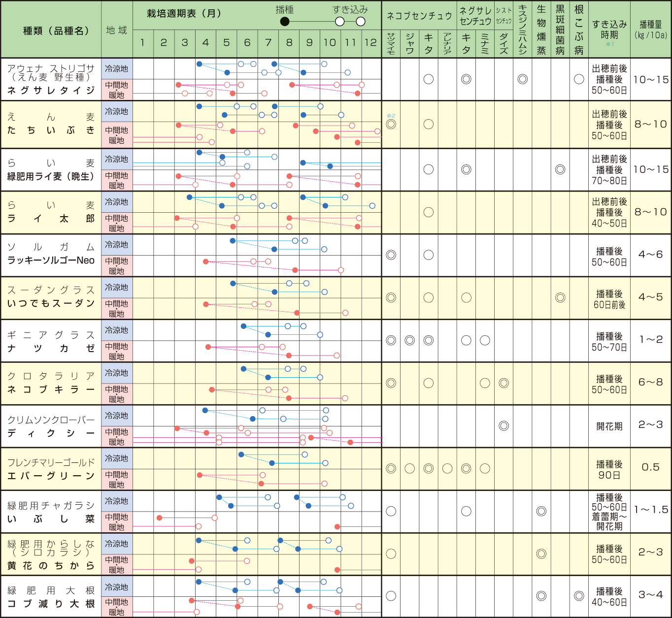
Task: Click 冷涼地 region cell in ディクシー row
Action: pyautogui.click(x=117, y=416)
